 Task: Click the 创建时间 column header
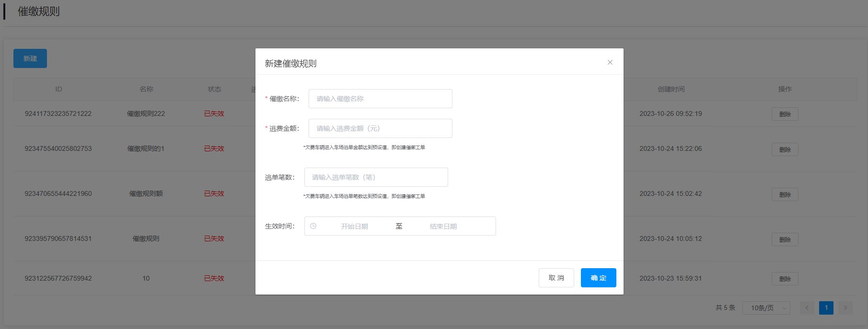671,89
